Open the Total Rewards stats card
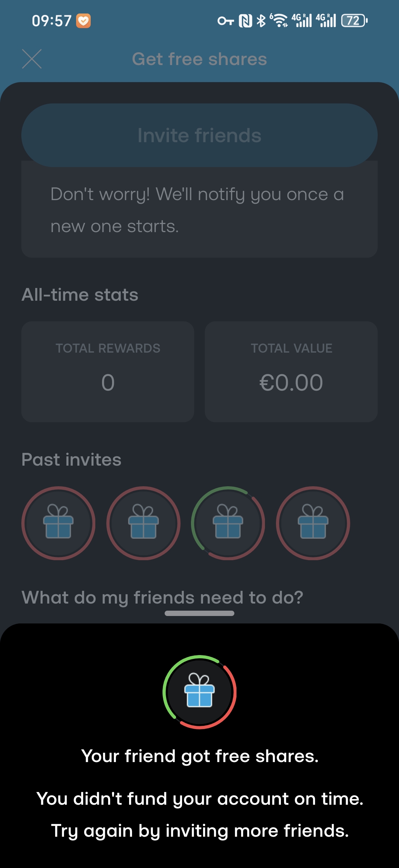 click(108, 372)
